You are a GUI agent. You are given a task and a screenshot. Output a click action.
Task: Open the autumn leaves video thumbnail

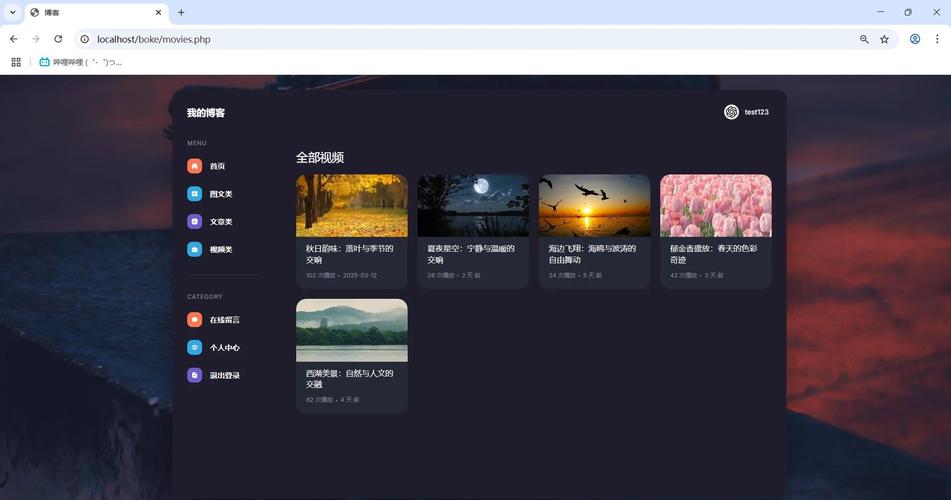pos(352,205)
